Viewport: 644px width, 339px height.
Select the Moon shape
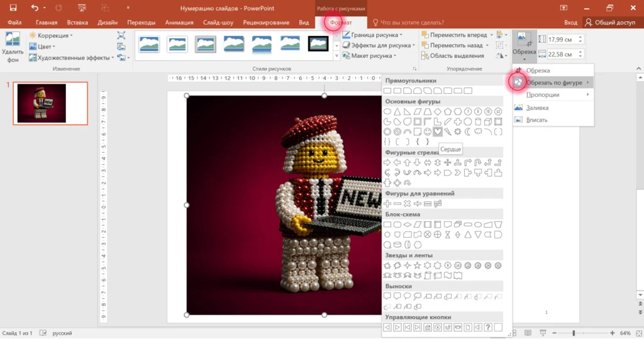point(467,132)
